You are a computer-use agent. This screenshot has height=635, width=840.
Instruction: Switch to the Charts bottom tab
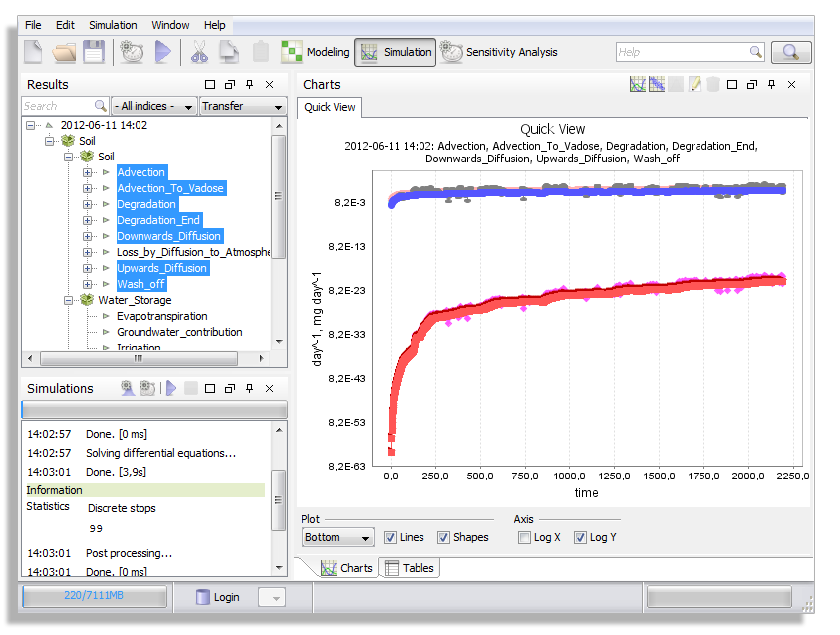click(347, 568)
